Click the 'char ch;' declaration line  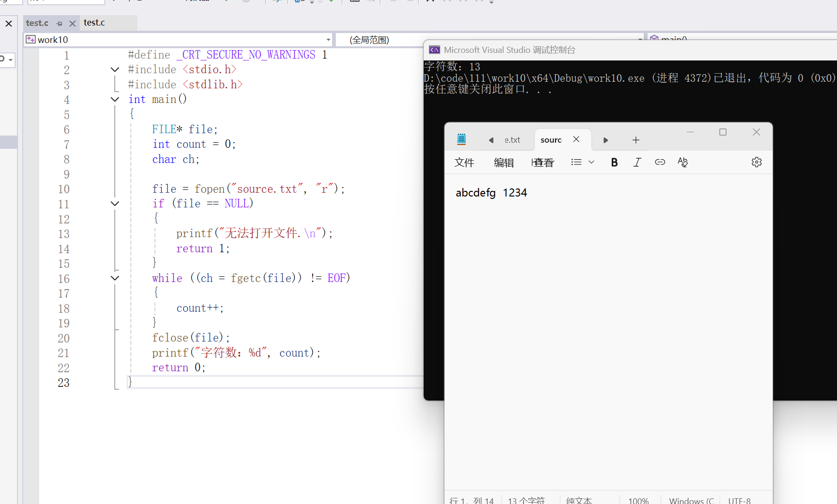[176, 159]
